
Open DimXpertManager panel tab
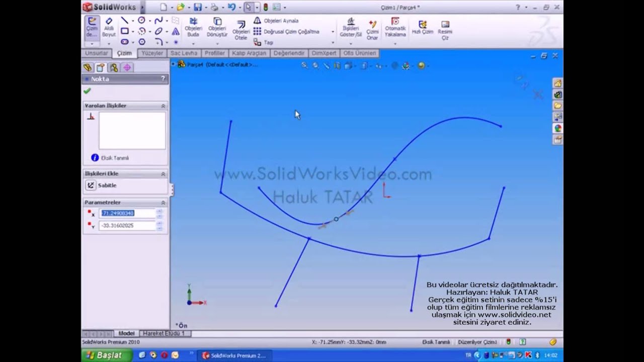pyautogui.click(x=127, y=67)
